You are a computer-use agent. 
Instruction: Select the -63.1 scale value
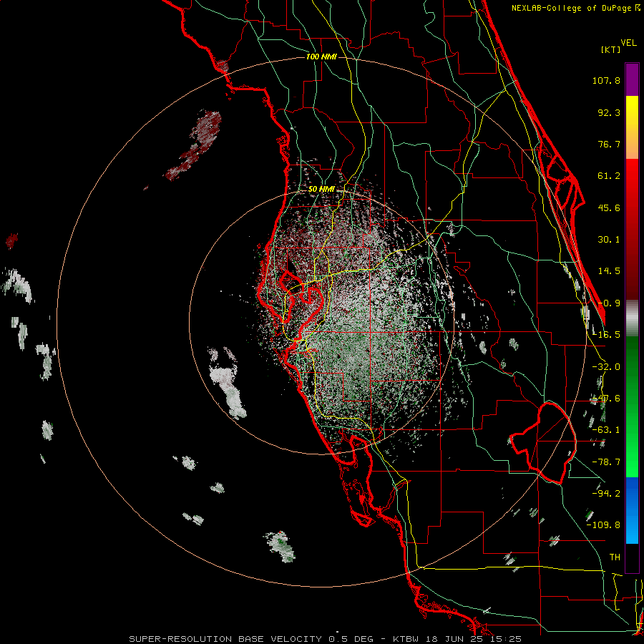[x=606, y=430]
